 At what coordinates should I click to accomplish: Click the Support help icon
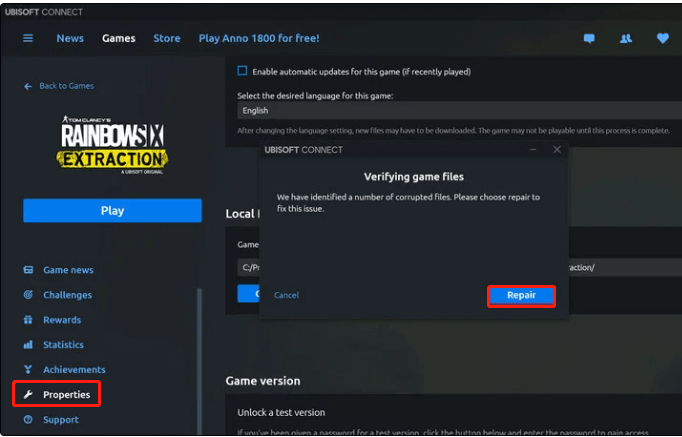tap(28, 420)
